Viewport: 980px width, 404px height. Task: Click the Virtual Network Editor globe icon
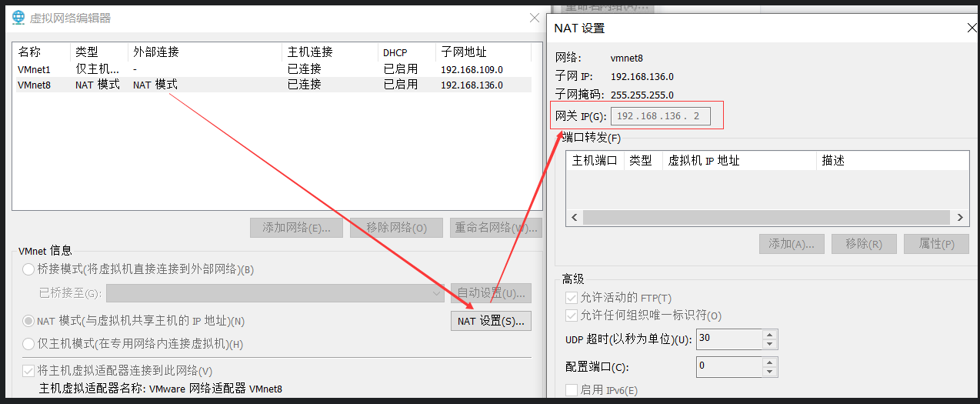(18, 17)
